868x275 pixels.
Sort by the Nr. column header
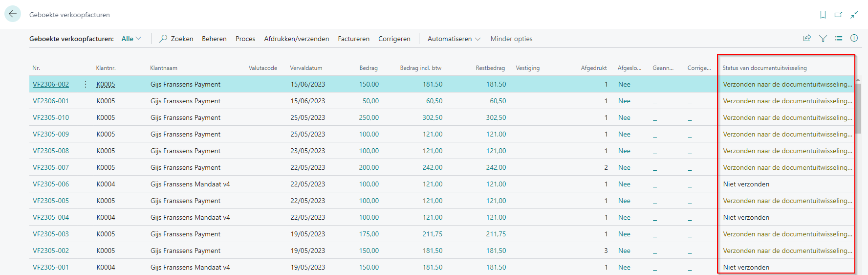[x=36, y=68]
